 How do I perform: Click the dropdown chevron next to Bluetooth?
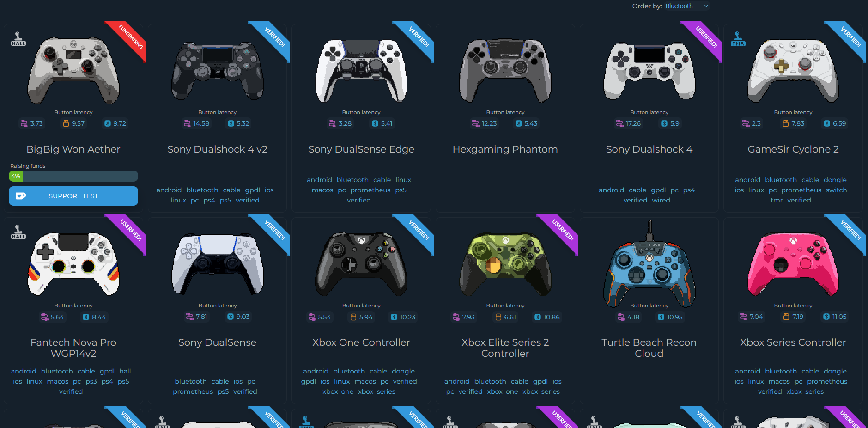(706, 6)
